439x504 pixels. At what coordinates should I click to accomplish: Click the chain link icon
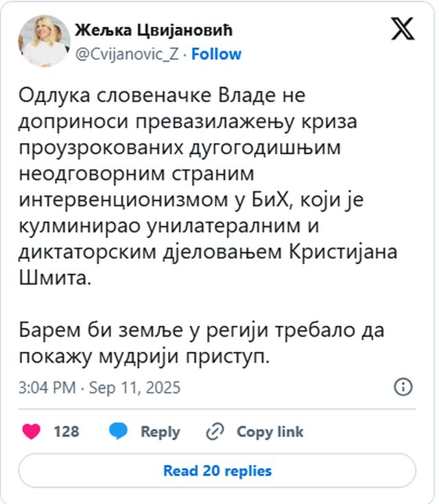[x=215, y=431]
